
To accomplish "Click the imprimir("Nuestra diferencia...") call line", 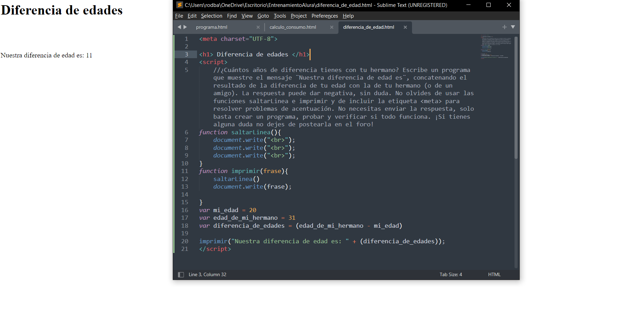I will pyautogui.click(x=322, y=241).
